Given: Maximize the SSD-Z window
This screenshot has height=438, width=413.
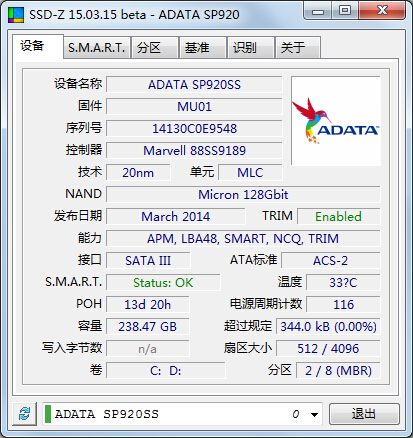Looking at the screenshot, I should pos(345,11).
